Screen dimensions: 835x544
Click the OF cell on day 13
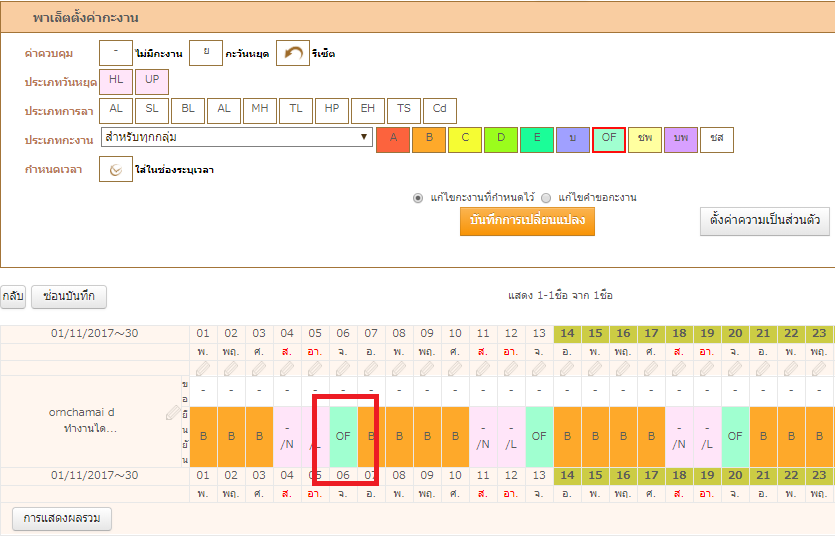click(539, 436)
